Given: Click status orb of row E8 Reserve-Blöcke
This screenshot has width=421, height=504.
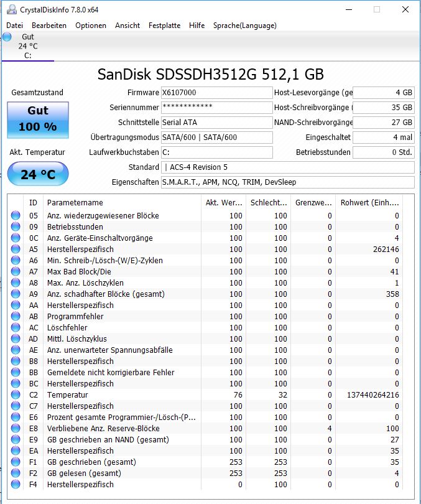Looking at the screenshot, I should pos(16,428).
